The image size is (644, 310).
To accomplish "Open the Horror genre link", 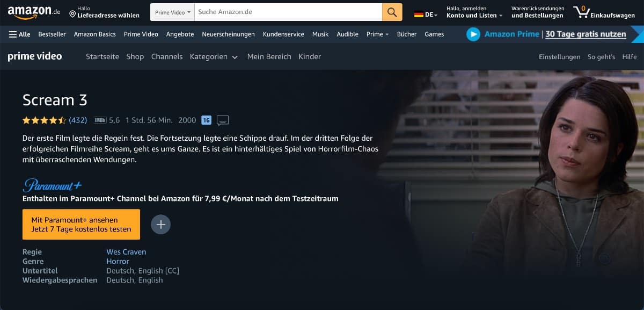I will click(118, 262).
